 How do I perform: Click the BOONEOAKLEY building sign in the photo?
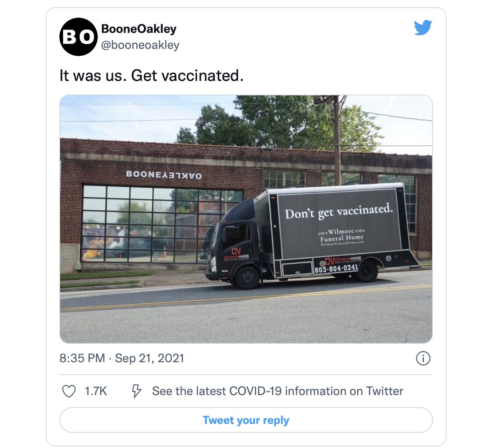click(x=164, y=174)
